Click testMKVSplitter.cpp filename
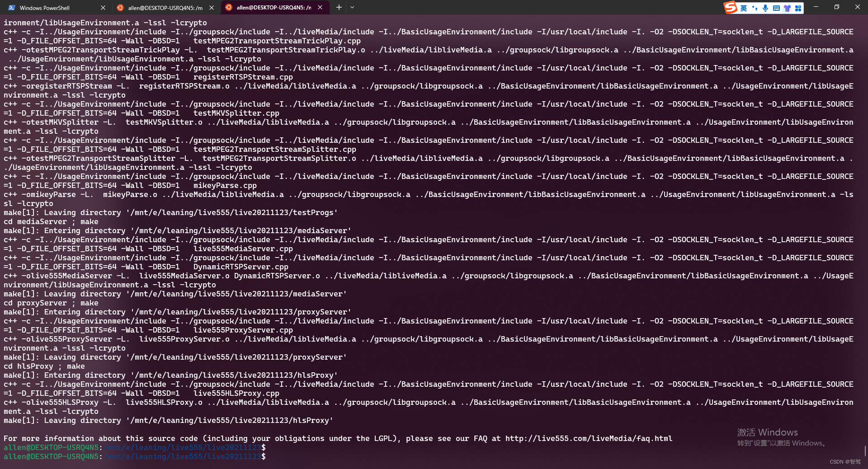 (236, 113)
